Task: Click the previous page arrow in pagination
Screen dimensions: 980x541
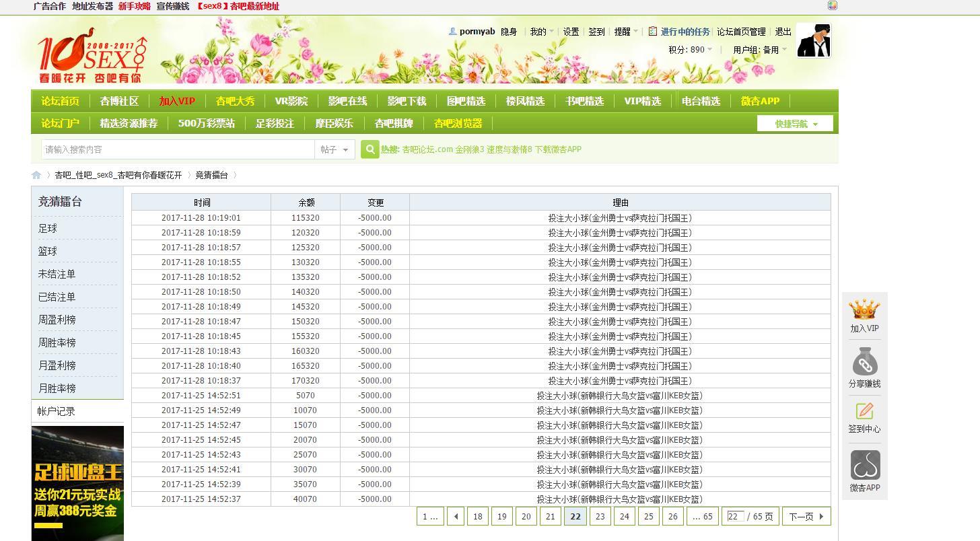Action: coord(456,517)
